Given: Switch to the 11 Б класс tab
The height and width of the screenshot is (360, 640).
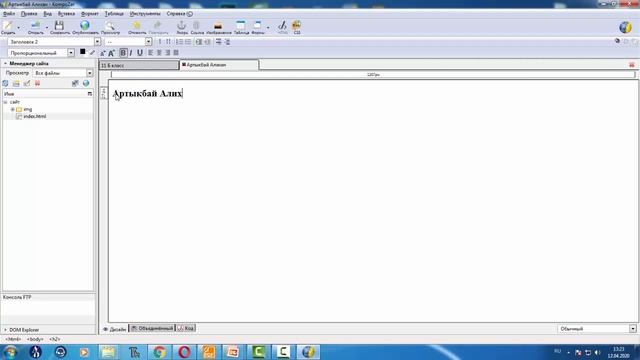Looking at the screenshot, I should click(139, 65).
